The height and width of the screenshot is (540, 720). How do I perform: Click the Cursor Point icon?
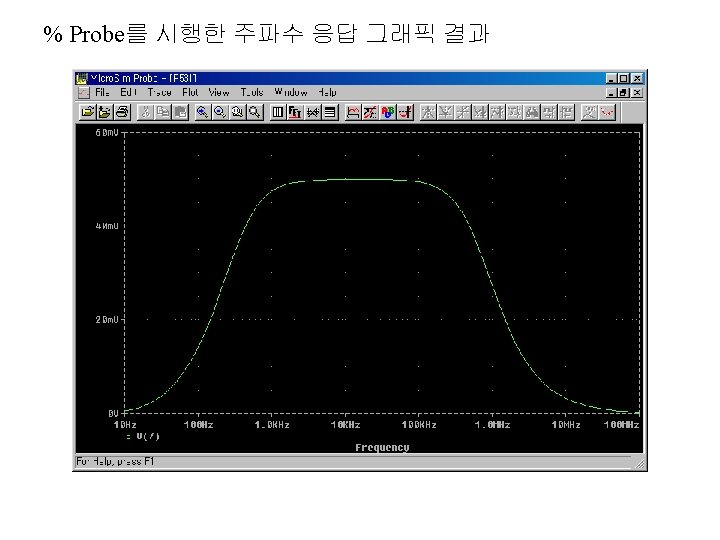click(515, 112)
